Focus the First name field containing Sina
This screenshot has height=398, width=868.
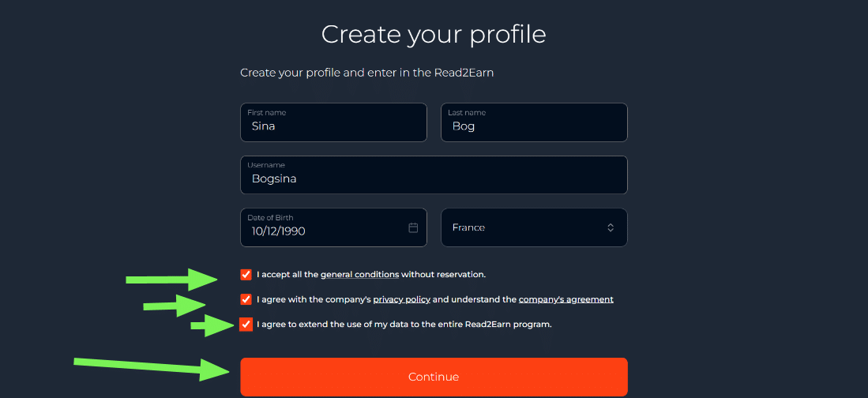[x=333, y=126]
